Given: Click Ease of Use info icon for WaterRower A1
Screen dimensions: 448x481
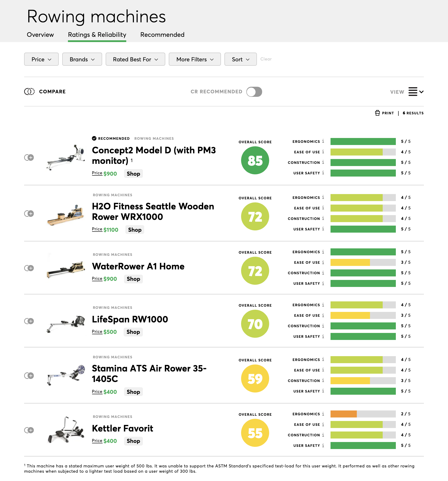Looking at the screenshot, I should [x=323, y=262].
